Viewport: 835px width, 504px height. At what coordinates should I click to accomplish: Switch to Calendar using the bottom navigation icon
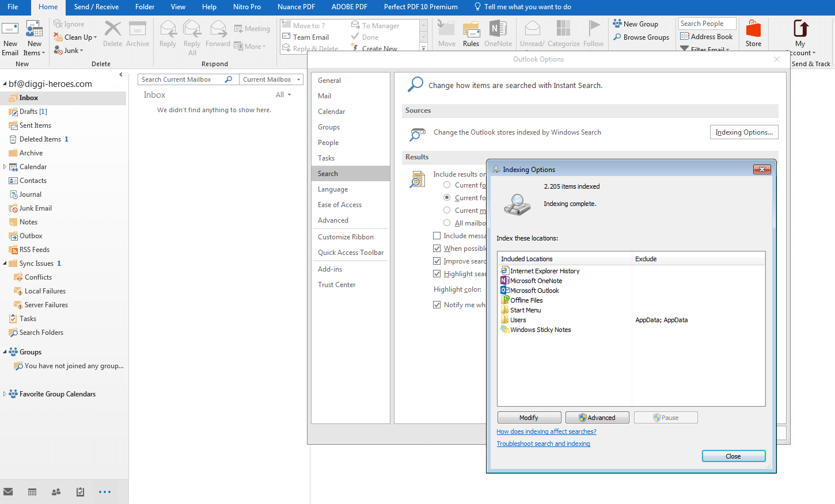tap(32, 492)
